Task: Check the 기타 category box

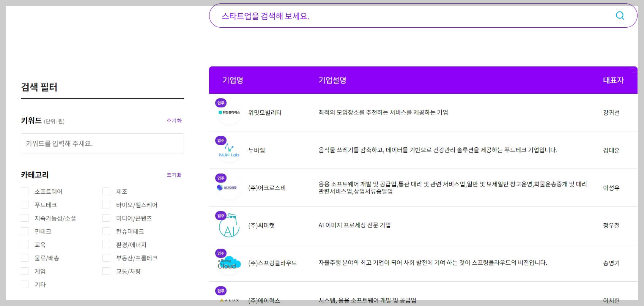Action: click(25, 284)
